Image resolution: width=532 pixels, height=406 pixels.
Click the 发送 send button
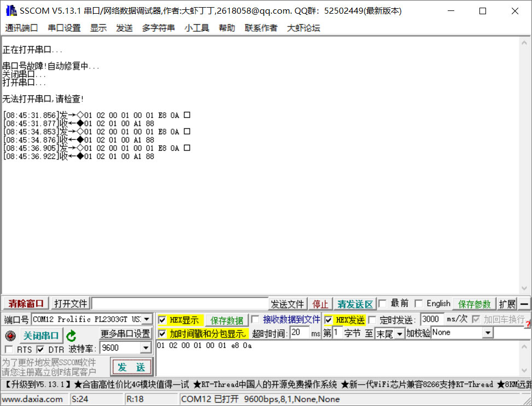pyautogui.click(x=131, y=367)
